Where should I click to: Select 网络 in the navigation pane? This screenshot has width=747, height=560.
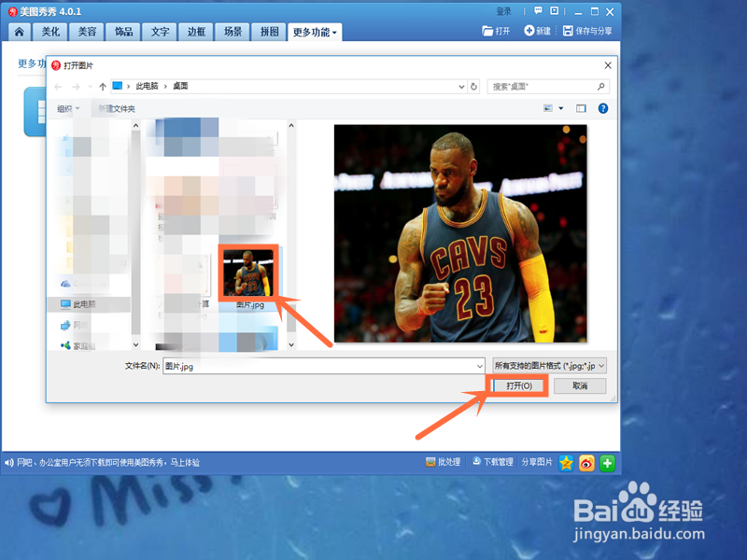74,325
